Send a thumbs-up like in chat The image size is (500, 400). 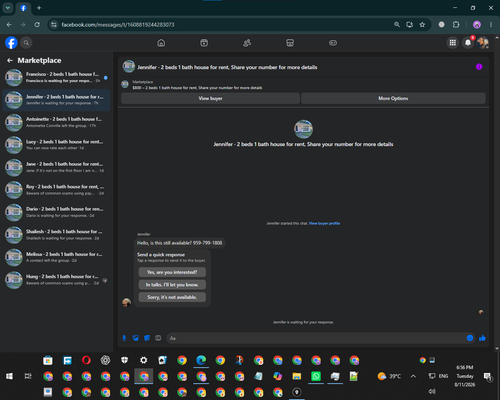482,338
